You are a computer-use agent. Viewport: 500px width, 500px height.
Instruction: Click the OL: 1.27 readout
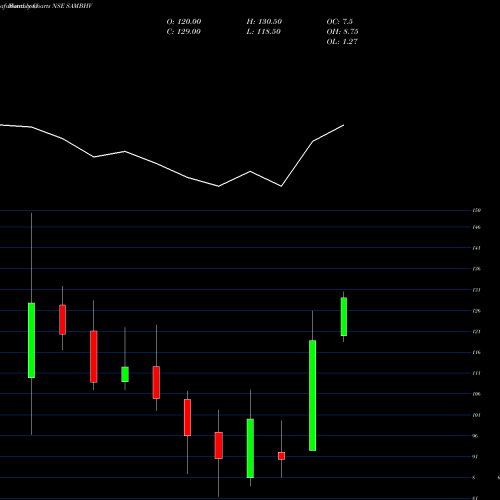(342, 42)
